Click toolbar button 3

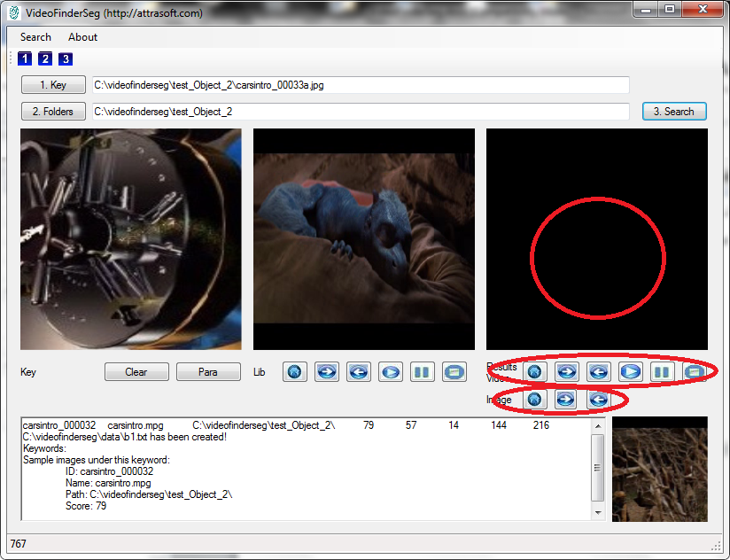point(66,58)
